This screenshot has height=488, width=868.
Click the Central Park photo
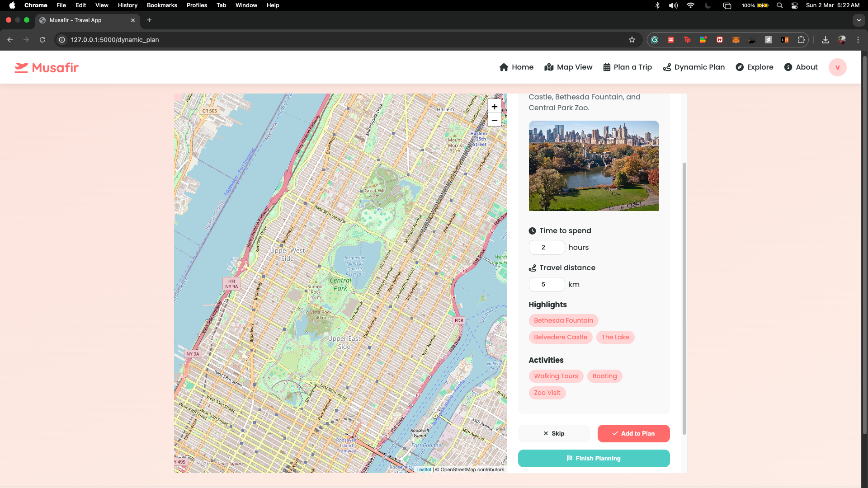(x=594, y=166)
